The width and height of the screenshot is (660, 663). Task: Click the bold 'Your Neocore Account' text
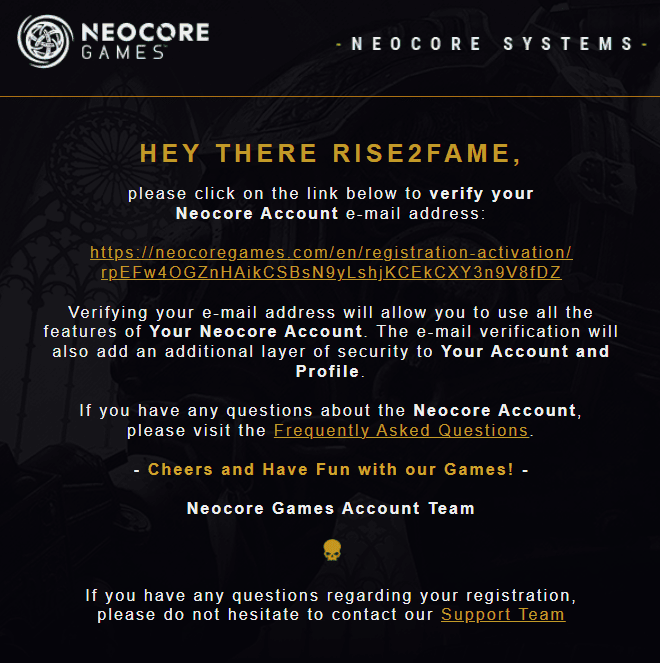[256, 331]
